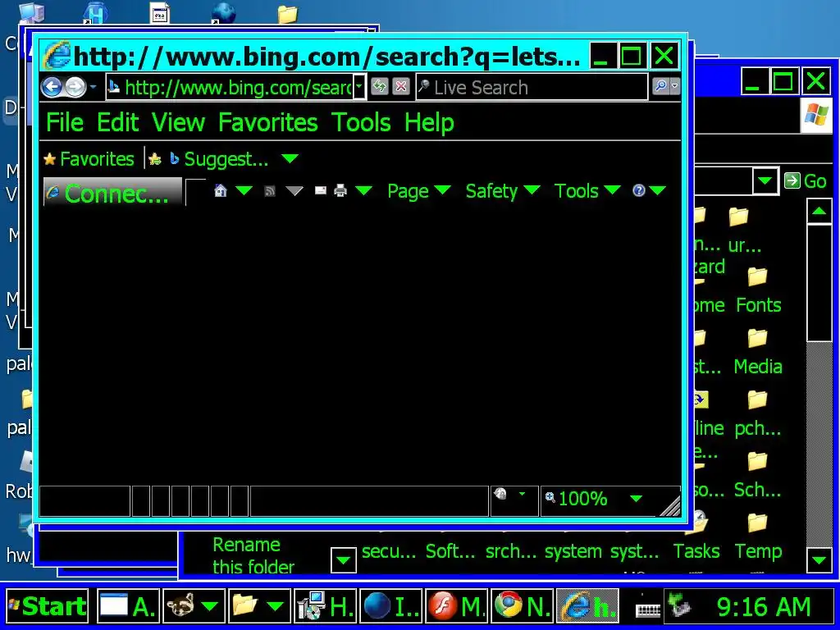Image resolution: width=840 pixels, height=630 pixels.
Task: Open the Media folder in Explorer window
Action: point(757,353)
